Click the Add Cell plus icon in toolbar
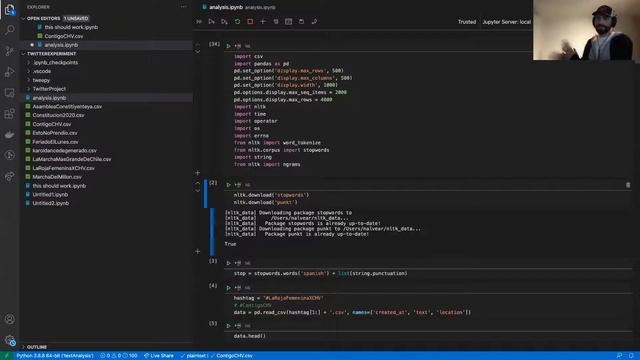Viewport: 640px width, 360px height. (263, 22)
